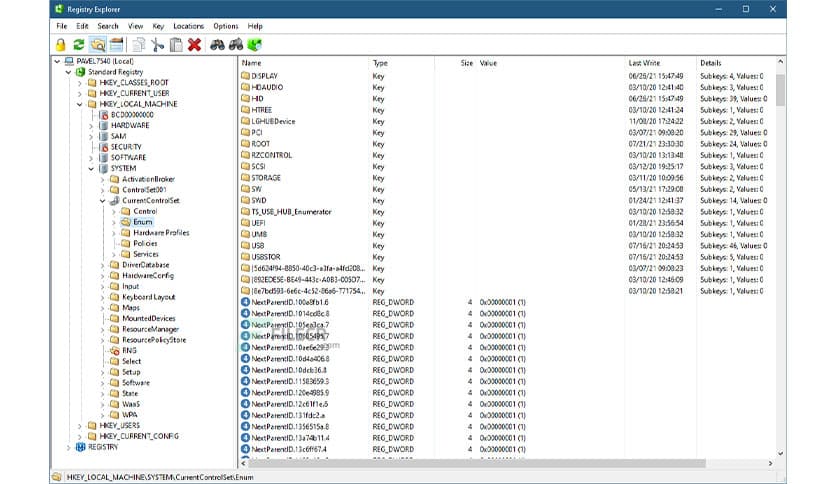Expand the Hardware Profiles arrow
Screen dimensions: 836x484
[x=114, y=233]
